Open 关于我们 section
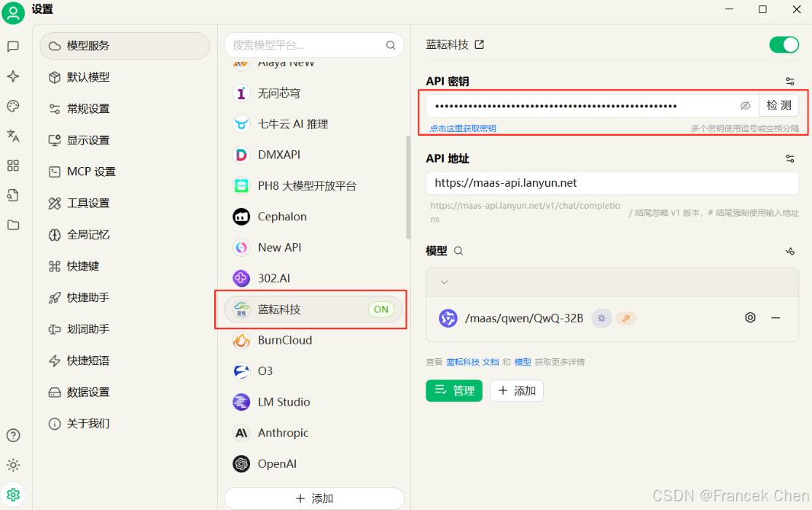Image resolution: width=812 pixels, height=510 pixels. (x=125, y=423)
